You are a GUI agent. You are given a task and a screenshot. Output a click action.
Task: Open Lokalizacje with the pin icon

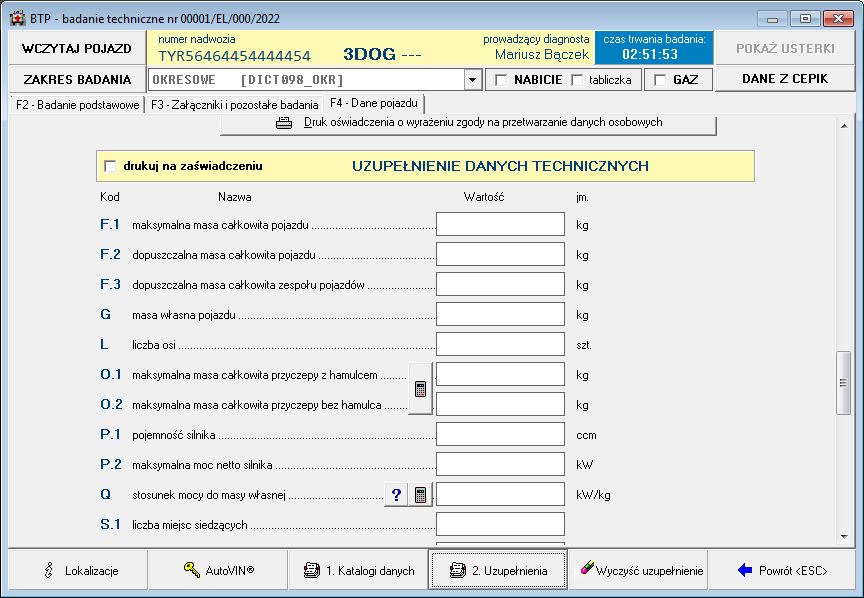tap(78, 570)
